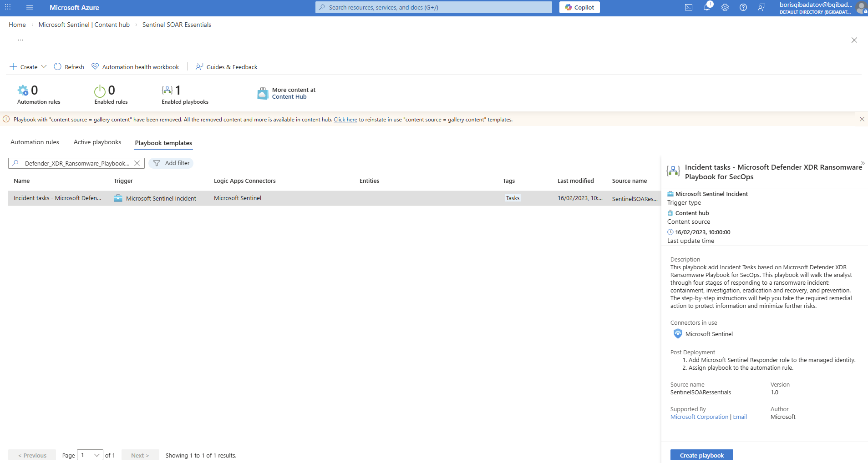Viewport: 868px width, 463px height.
Task: Open Cloud Shell from top bar
Action: point(689,7)
